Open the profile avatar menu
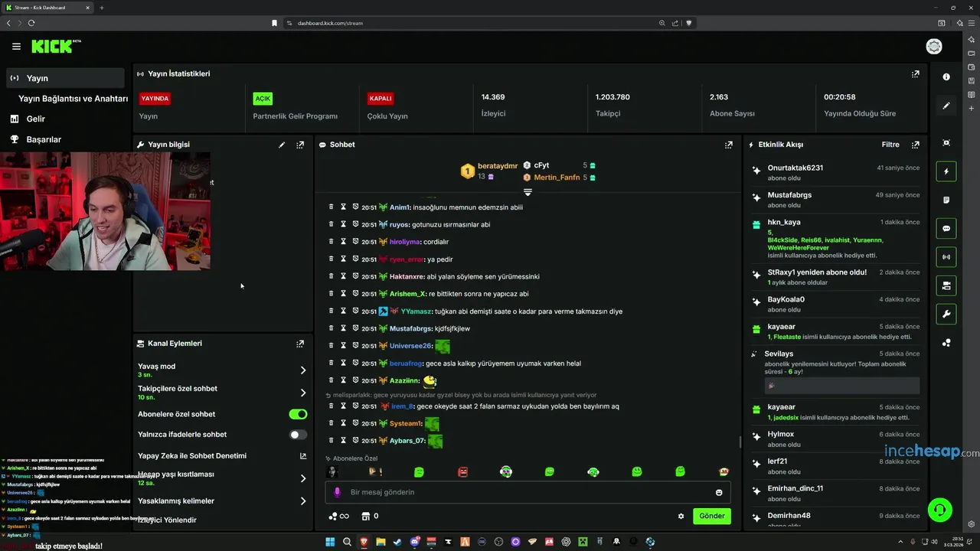 pos(934,47)
